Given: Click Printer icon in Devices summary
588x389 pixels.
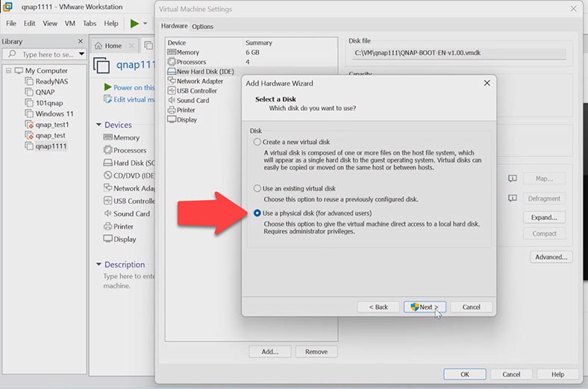Looking at the screenshot, I should [107, 226].
